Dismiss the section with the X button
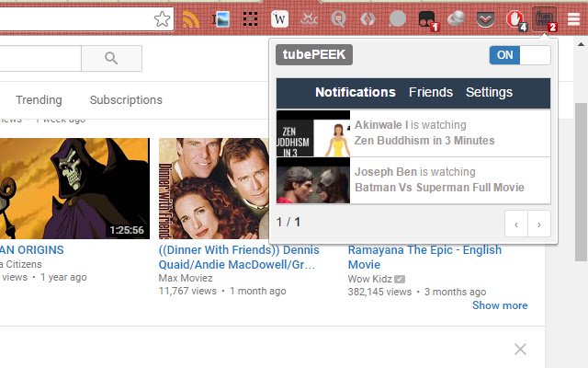Screen dimensions: 588x368 521,349
